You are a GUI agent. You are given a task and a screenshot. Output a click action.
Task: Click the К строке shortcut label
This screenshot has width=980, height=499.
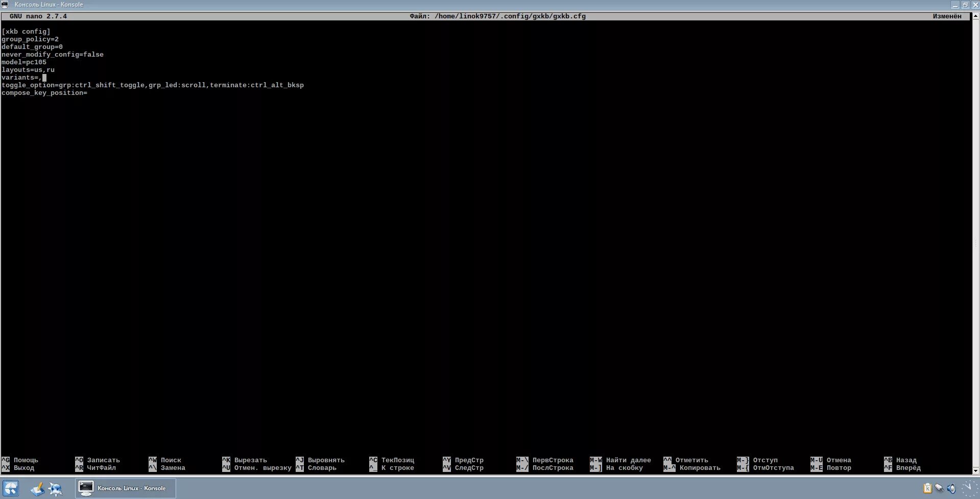pos(392,468)
